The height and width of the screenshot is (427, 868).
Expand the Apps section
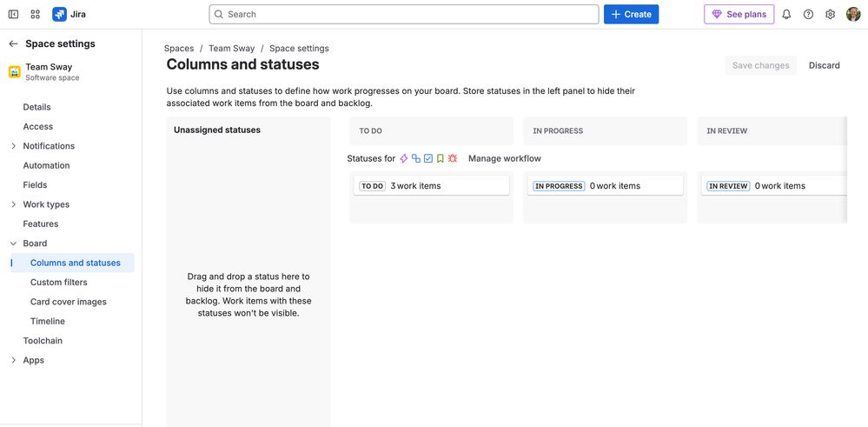(x=13, y=360)
